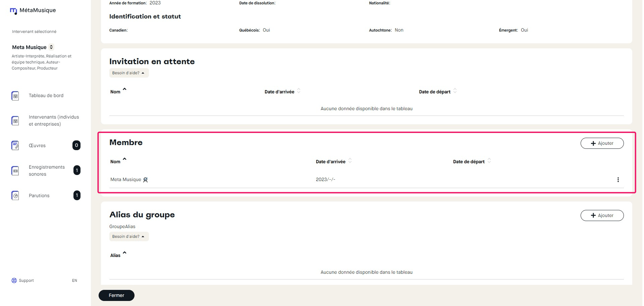644x306 pixels.
Task: Switch language to EN
Action: (74, 280)
